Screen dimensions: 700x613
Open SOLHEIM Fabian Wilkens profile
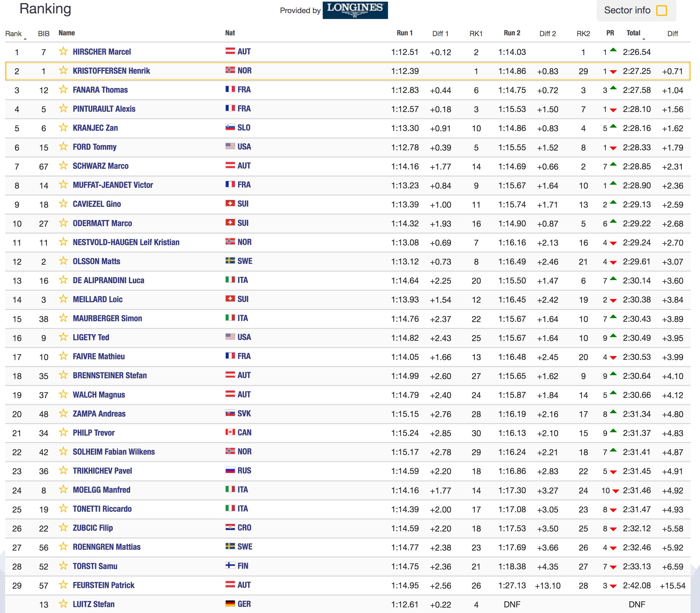[x=114, y=451]
